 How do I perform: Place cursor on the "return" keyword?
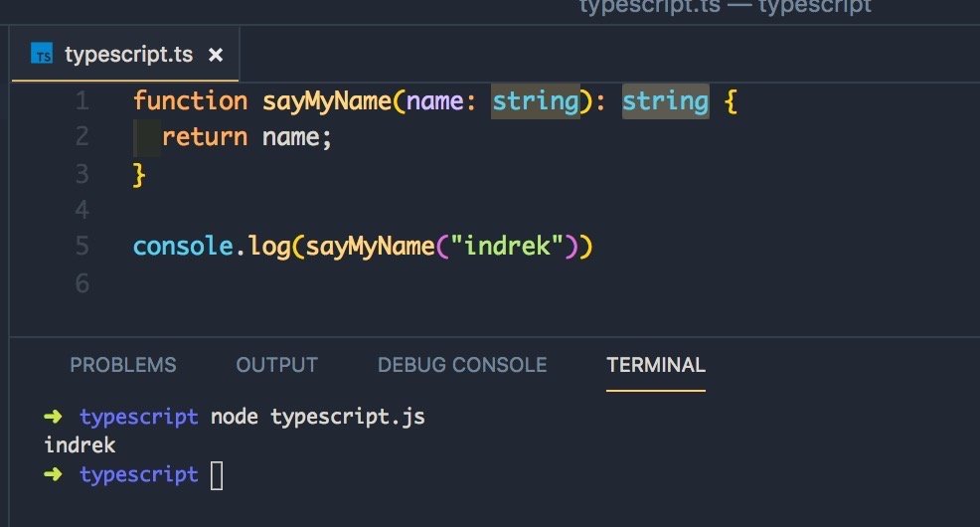pos(204,136)
